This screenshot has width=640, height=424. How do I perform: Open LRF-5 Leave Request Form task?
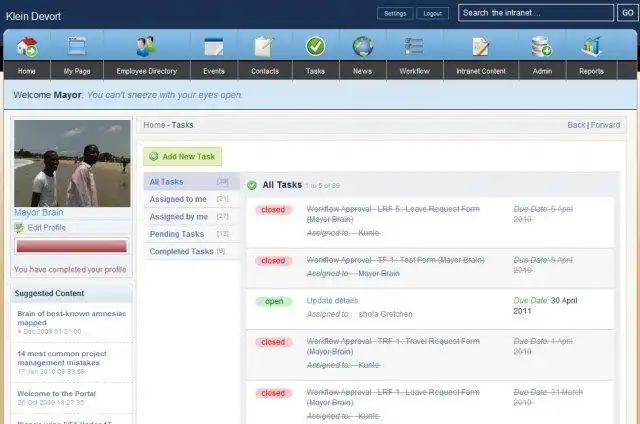click(393, 214)
